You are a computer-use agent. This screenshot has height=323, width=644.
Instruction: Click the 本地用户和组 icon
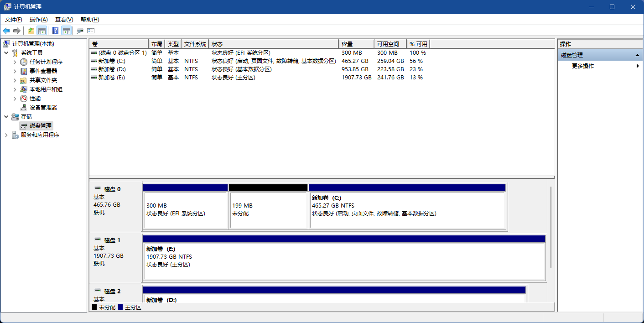(x=24, y=89)
